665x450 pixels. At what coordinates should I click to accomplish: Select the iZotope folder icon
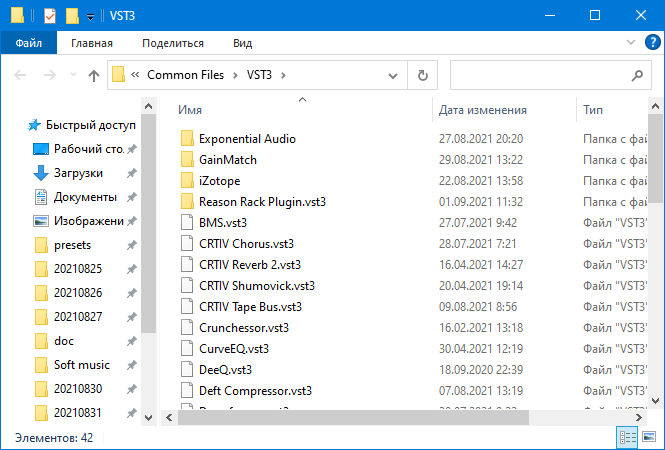tap(187, 180)
